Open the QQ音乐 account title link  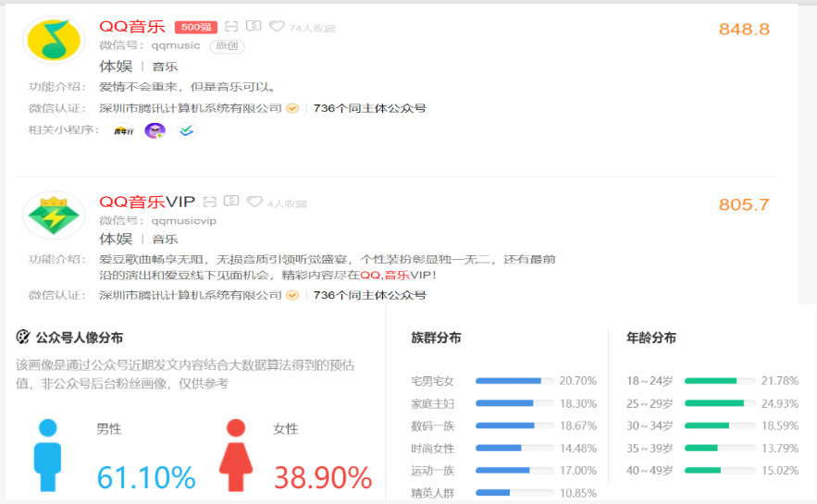[x=132, y=26]
